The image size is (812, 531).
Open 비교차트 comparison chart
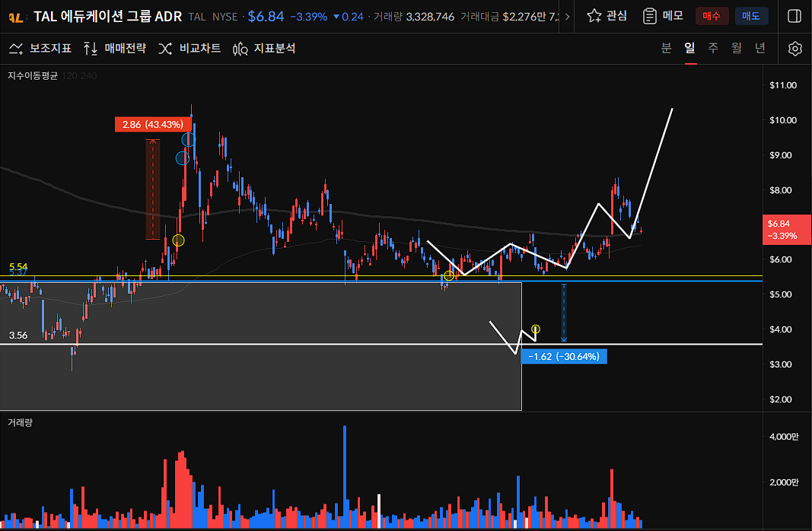click(x=189, y=49)
